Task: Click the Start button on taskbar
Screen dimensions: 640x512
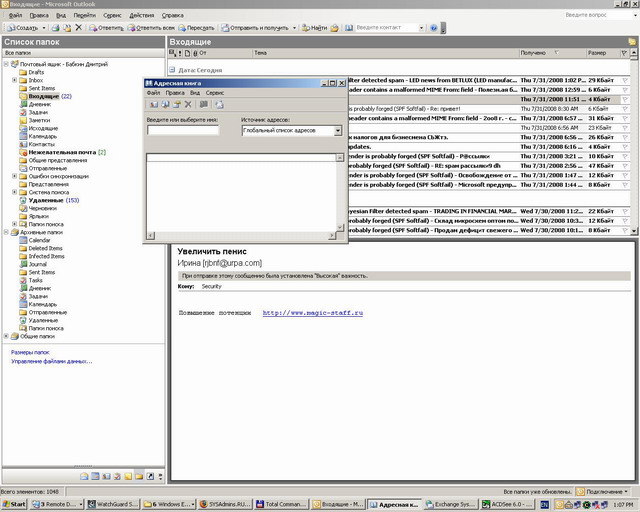Action: click(14, 505)
